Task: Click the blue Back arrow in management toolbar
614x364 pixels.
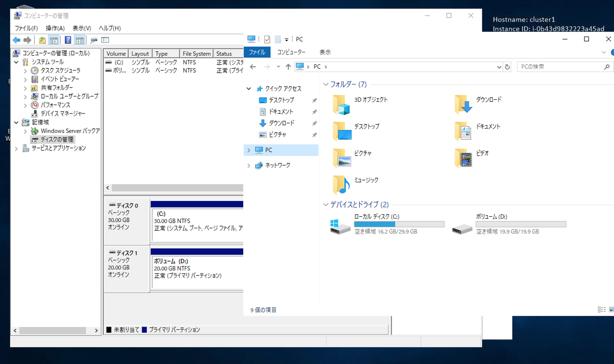Action: click(17, 40)
